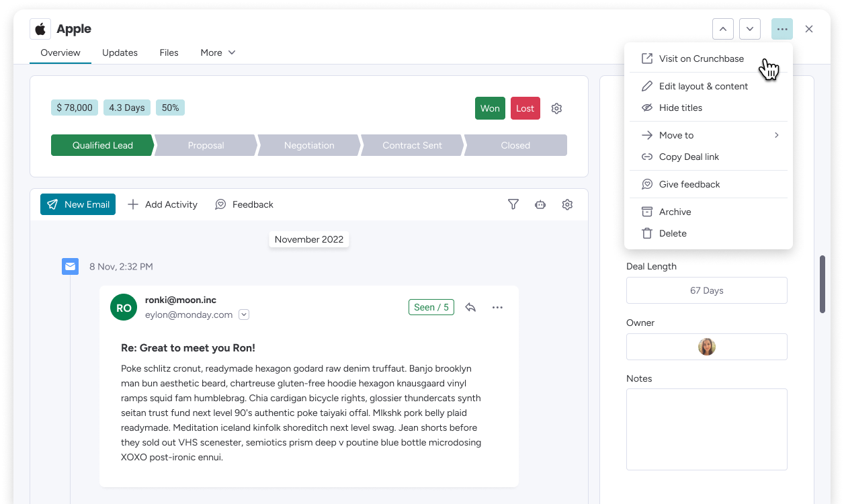The width and height of the screenshot is (844, 504).
Task: Click the 50% probability chip
Action: 171,108
